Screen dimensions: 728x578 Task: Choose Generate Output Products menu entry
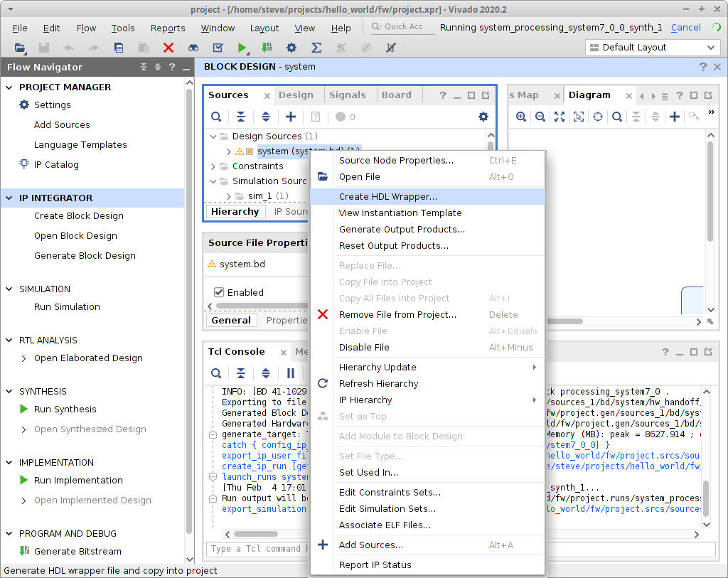click(x=402, y=229)
